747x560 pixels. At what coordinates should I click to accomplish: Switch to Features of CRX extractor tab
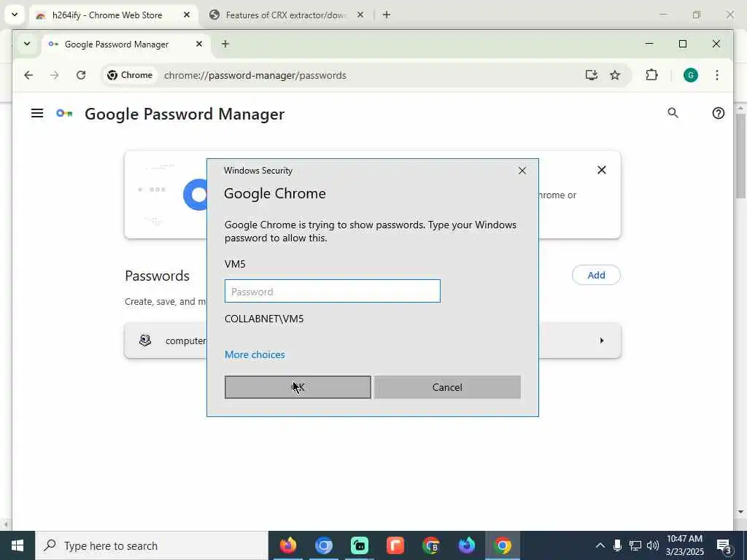click(286, 15)
